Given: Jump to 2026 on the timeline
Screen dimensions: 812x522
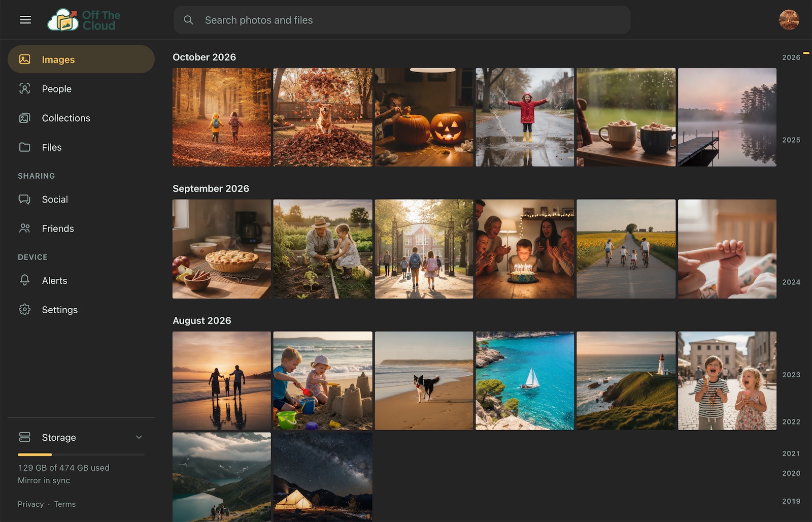Looking at the screenshot, I should pos(791,57).
